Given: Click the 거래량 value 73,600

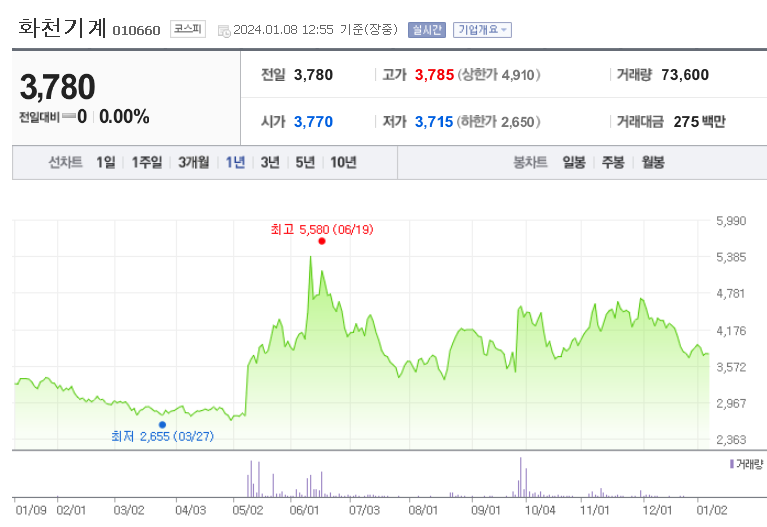Looking at the screenshot, I should pyautogui.click(x=685, y=75).
